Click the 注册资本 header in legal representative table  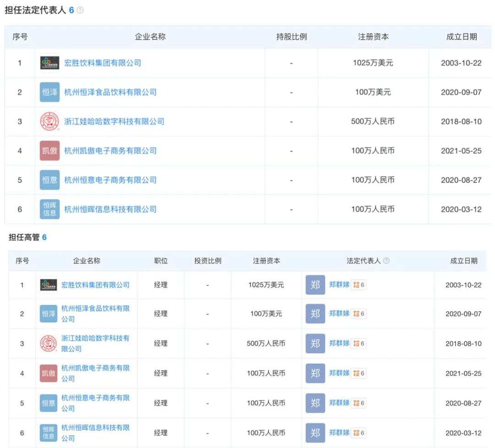373,37
